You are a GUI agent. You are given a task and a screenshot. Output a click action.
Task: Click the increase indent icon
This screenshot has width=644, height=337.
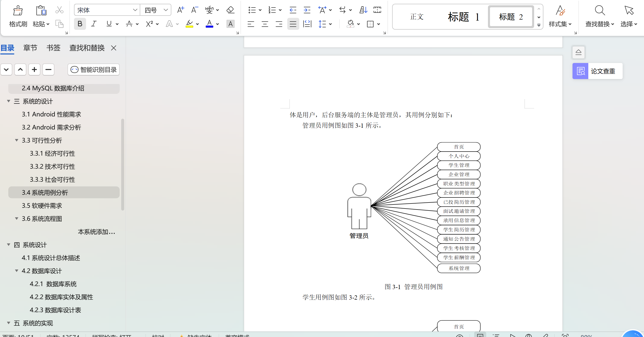[307, 10]
